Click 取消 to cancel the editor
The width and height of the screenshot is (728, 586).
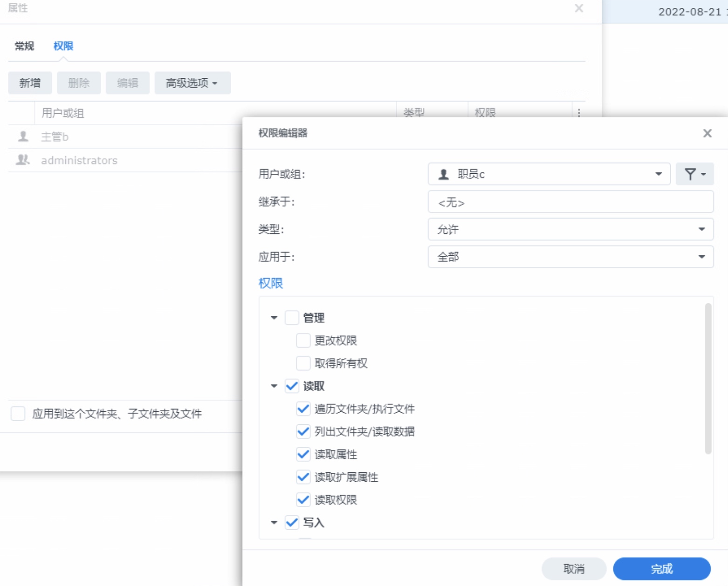(x=574, y=569)
